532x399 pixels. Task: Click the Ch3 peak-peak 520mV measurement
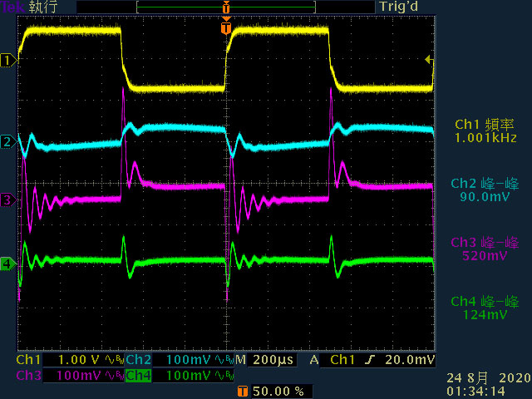click(485, 249)
